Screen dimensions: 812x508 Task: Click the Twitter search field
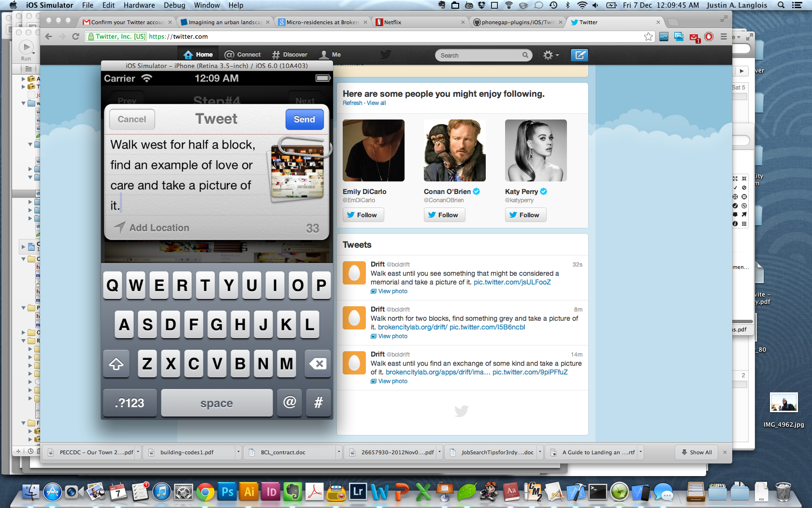(483, 55)
